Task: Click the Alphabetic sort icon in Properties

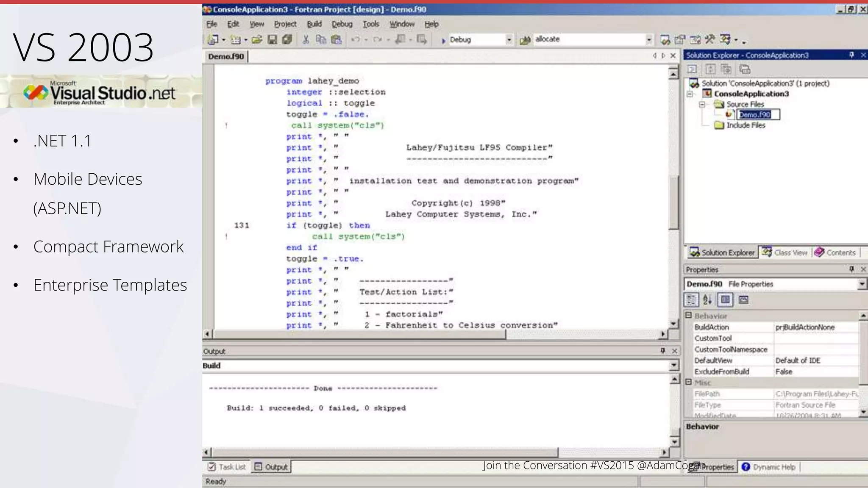Action: point(707,300)
